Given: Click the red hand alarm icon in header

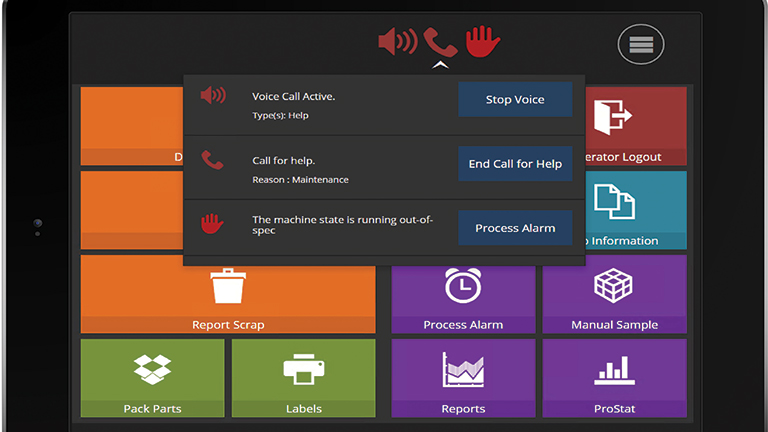Looking at the screenshot, I should point(482,41).
